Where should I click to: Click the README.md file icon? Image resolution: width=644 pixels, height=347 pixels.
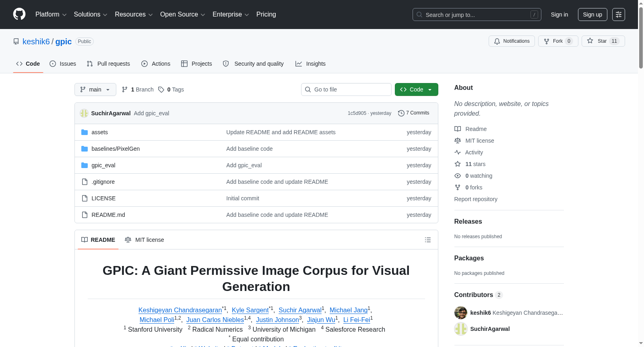pos(85,215)
